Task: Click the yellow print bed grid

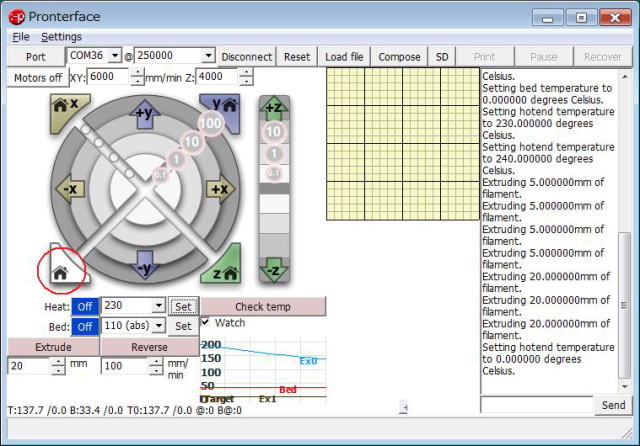Action: [x=403, y=144]
